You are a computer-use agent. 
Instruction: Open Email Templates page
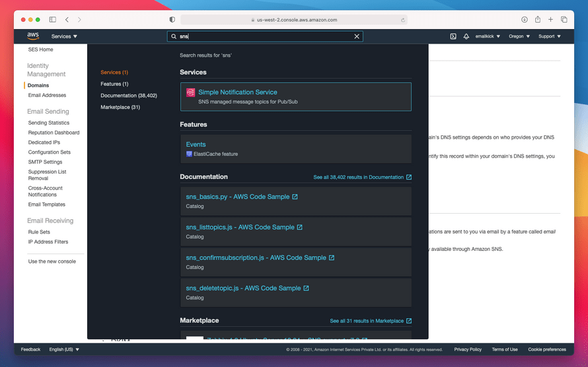[46, 205]
